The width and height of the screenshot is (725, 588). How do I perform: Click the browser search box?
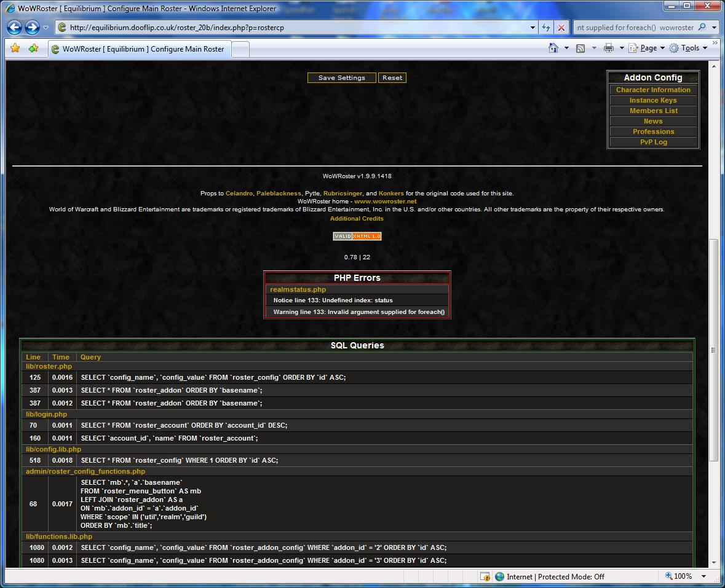tap(635, 28)
